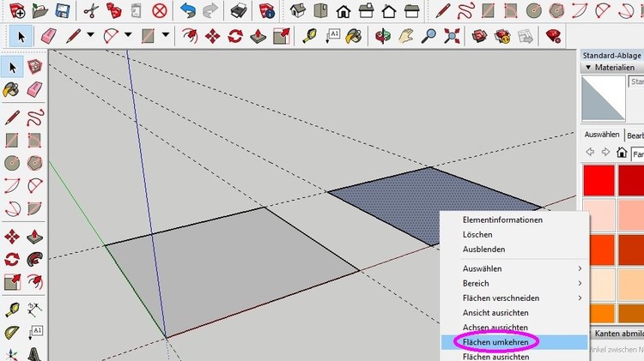
Task: Click the Print icon
Action: (239, 10)
